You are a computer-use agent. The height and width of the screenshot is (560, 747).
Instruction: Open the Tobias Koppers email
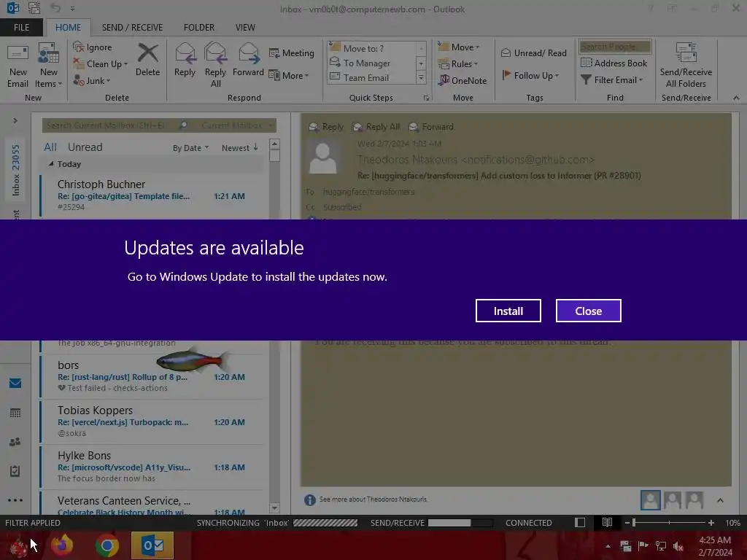coord(152,421)
